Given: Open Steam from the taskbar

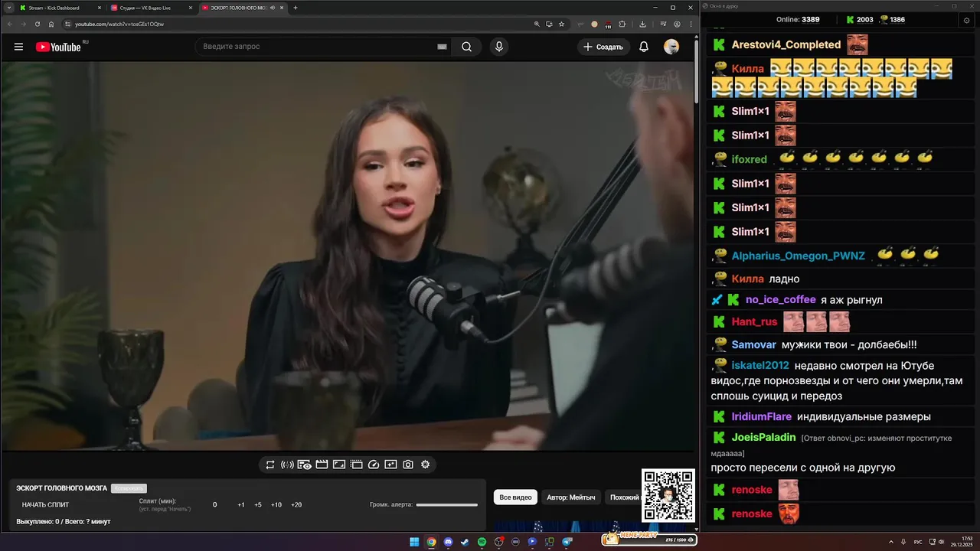Looking at the screenshot, I should [x=465, y=542].
